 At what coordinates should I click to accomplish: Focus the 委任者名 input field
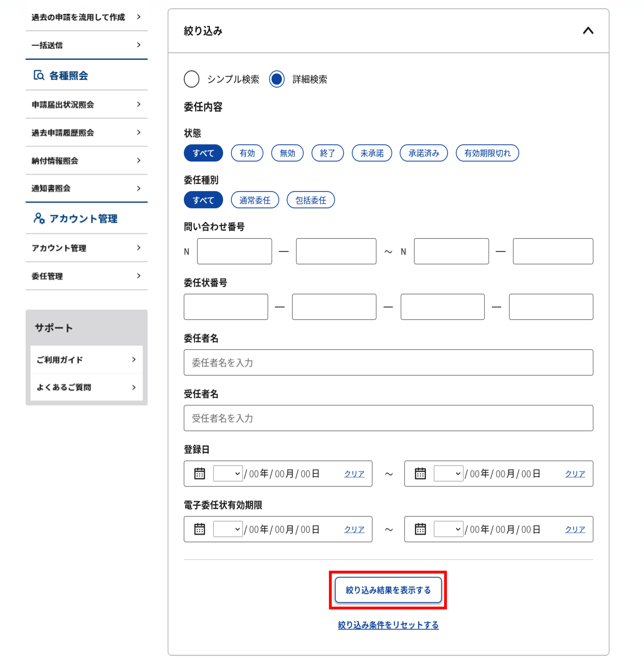click(388, 362)
